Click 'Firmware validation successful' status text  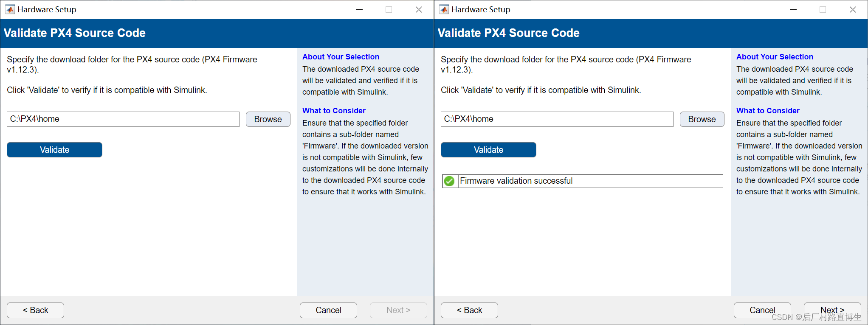pyautogui.click(x=516, y=181)
